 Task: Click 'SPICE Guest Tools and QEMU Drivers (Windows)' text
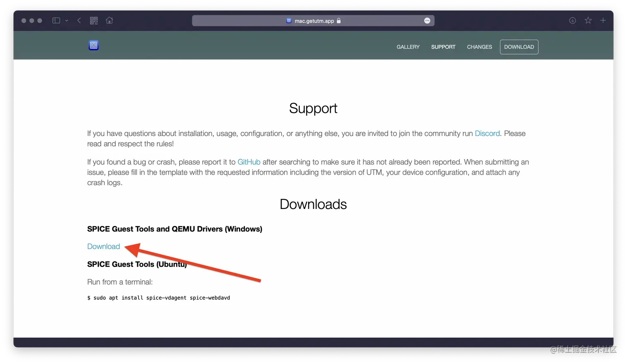pos(175,229)
